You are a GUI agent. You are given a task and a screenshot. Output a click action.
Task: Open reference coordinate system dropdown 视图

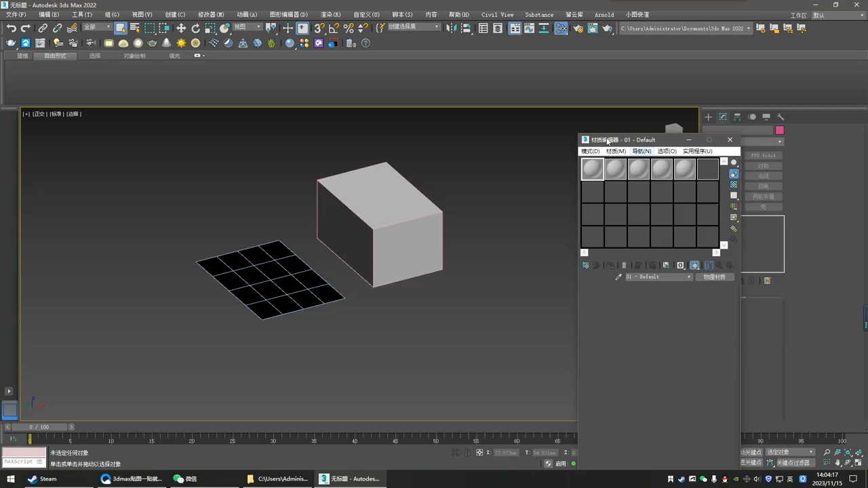point(248,27)
